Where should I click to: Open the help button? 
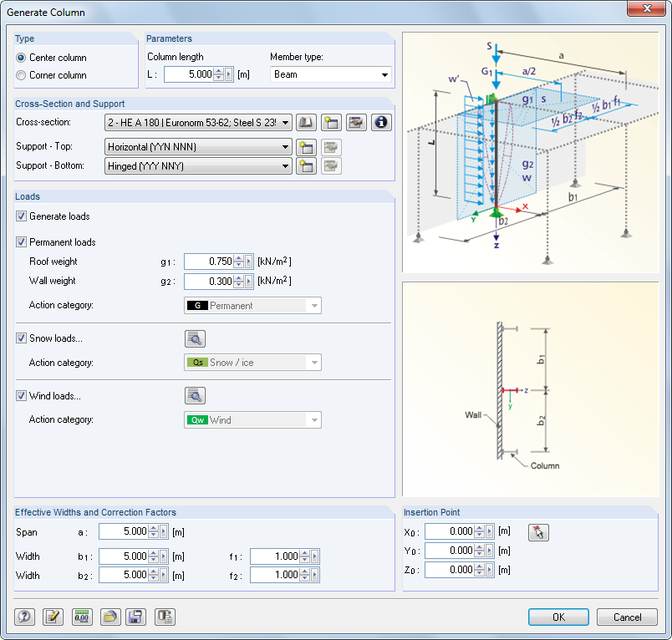pyautogui.click(x=24, y=617)
